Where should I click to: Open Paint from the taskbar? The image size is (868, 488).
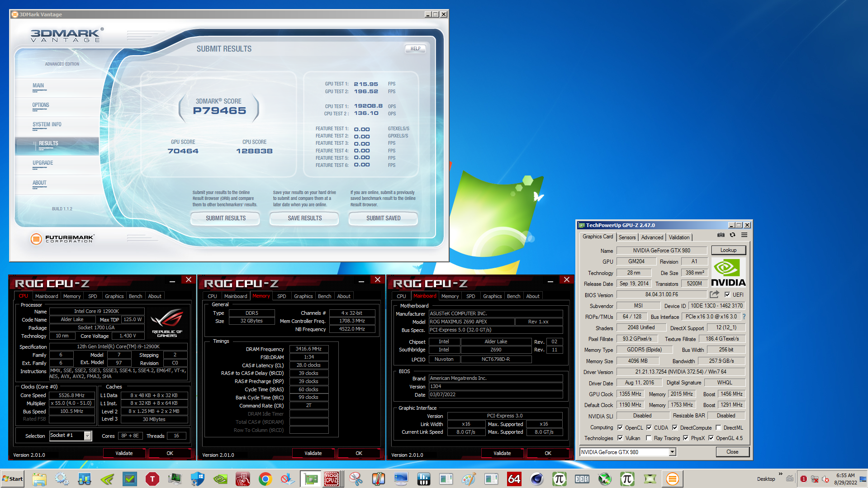tap(469, 479)
